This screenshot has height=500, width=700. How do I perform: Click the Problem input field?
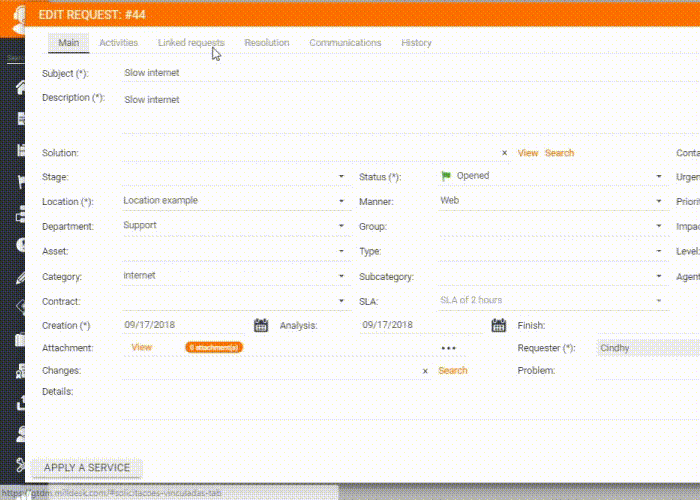click(x=648, y=371)
